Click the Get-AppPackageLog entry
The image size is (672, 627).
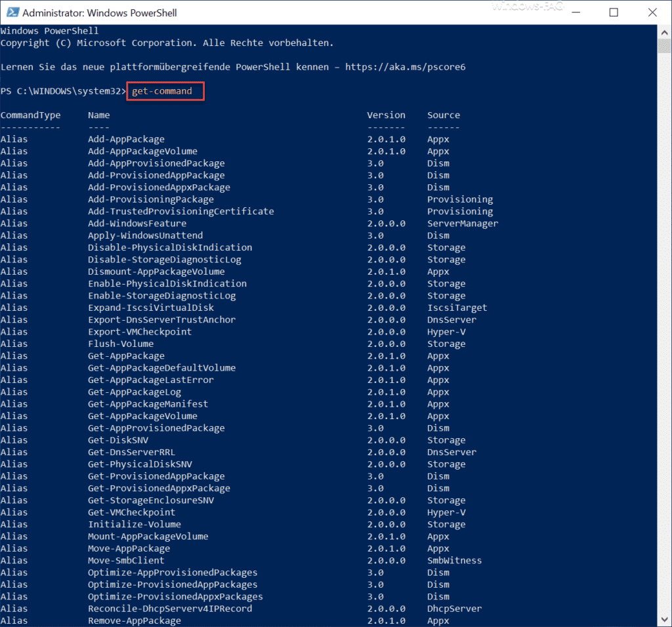pos(135,392)
